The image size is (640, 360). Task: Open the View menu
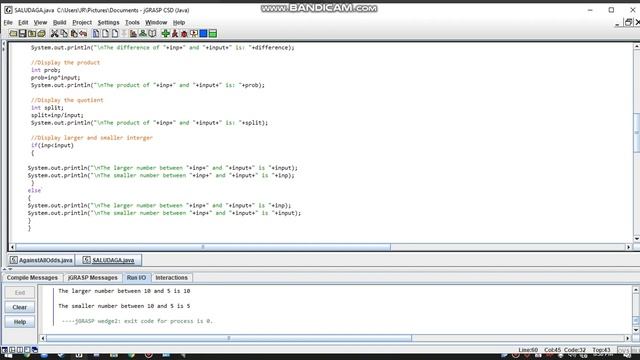pyautogui.click(x=40, y=22)
